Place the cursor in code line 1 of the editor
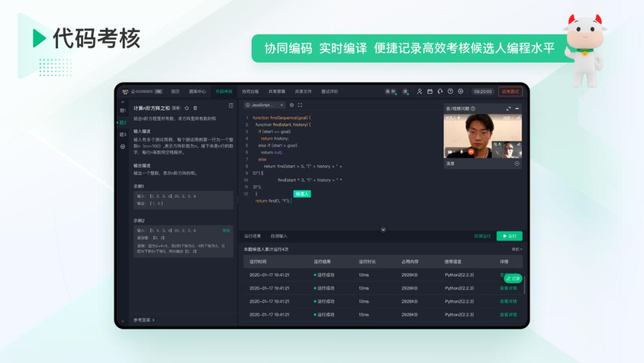The width and height of the screenshot is (644, 363). (281, 118)
